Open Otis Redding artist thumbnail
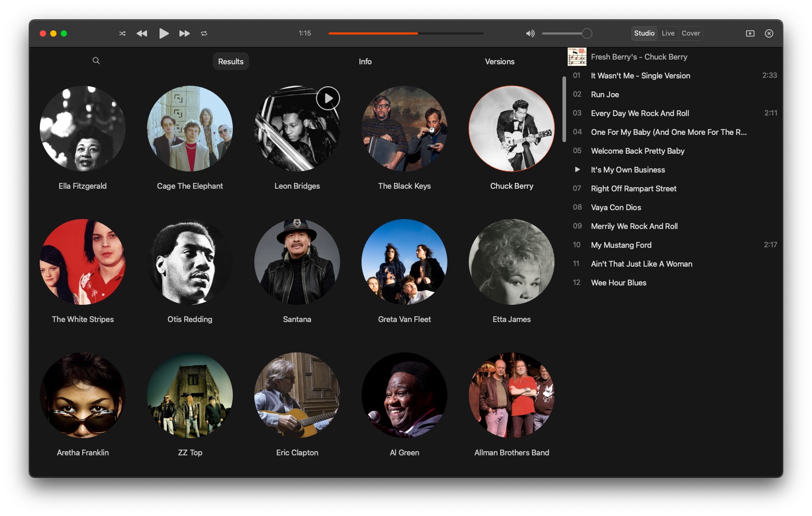This screenshot has width=812, height=516. (190, 262)
